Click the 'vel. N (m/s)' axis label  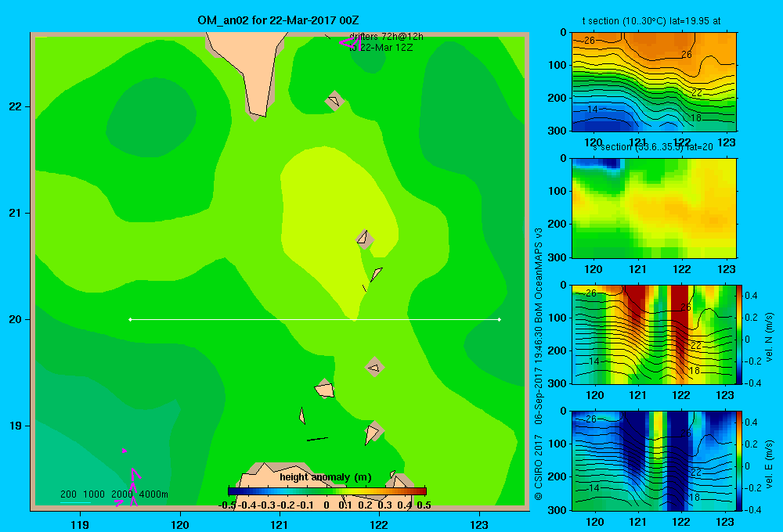[770, 337]
